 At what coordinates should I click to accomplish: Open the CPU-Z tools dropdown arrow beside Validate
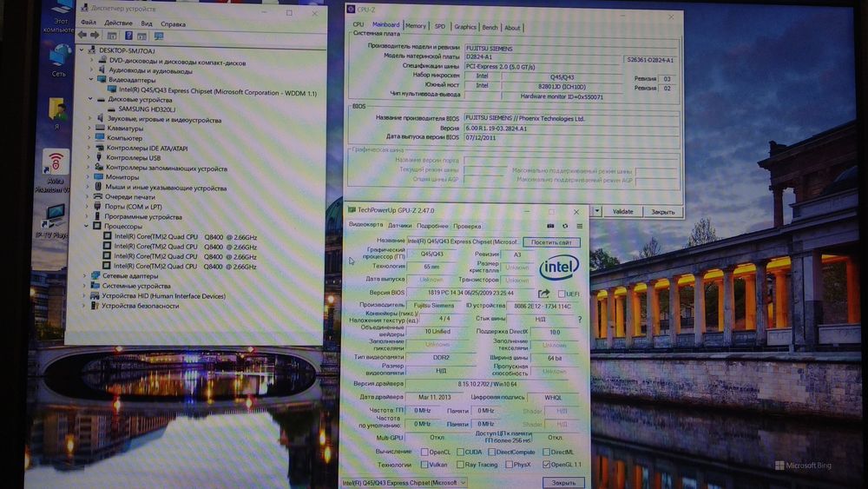597,211
